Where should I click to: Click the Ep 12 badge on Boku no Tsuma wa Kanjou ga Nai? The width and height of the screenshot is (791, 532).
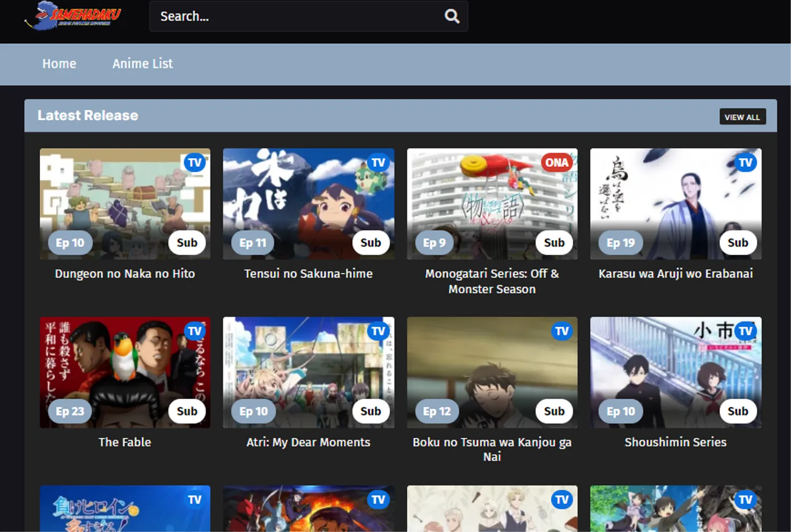437,412
